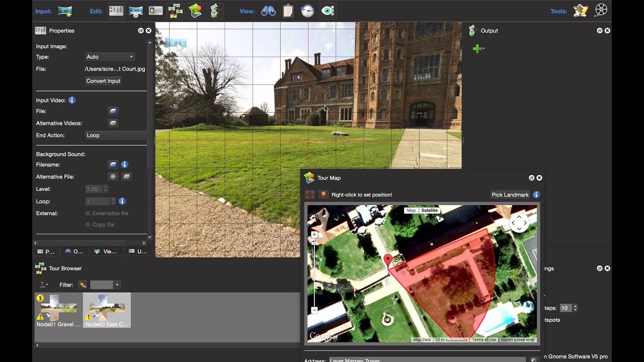Open the Properties sliders icon in Edit toolbar
This screenshot has width=644, height=362.
tap(116, 11)
